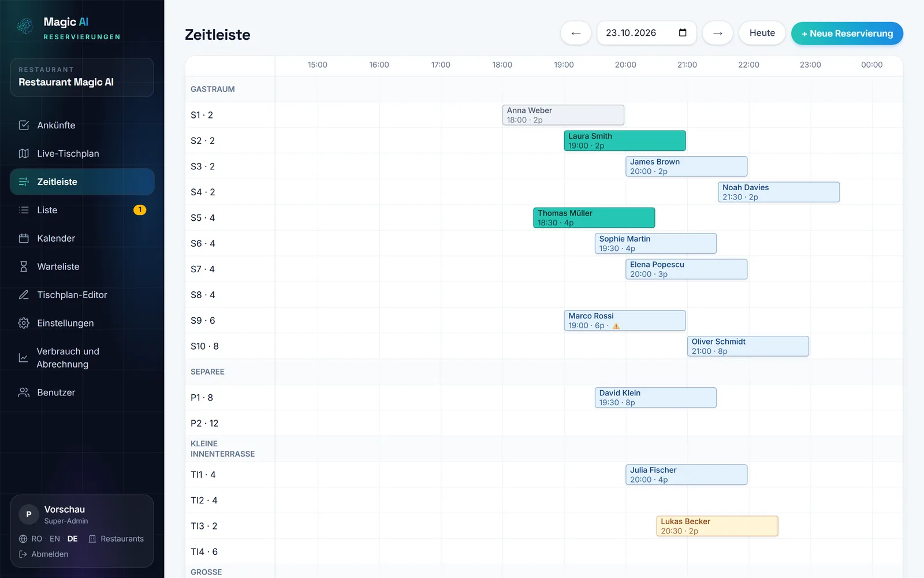924x578 pixels.
Task: Click the Tischplan-Editor pencil icon
Action: coord(24,295)
